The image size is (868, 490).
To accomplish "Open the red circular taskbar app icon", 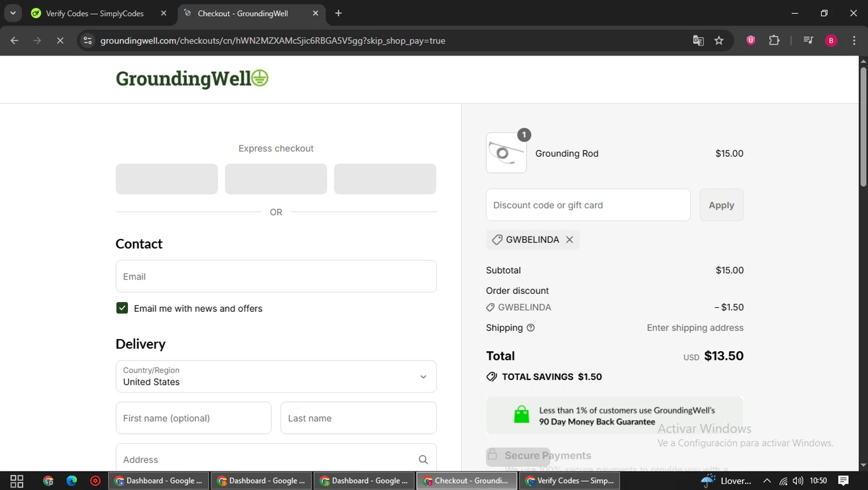I will pos(95,481).
